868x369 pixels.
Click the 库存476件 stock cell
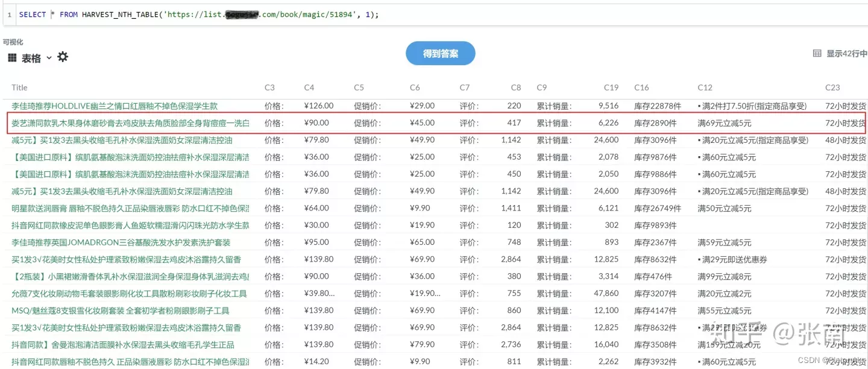click(653, 276)
